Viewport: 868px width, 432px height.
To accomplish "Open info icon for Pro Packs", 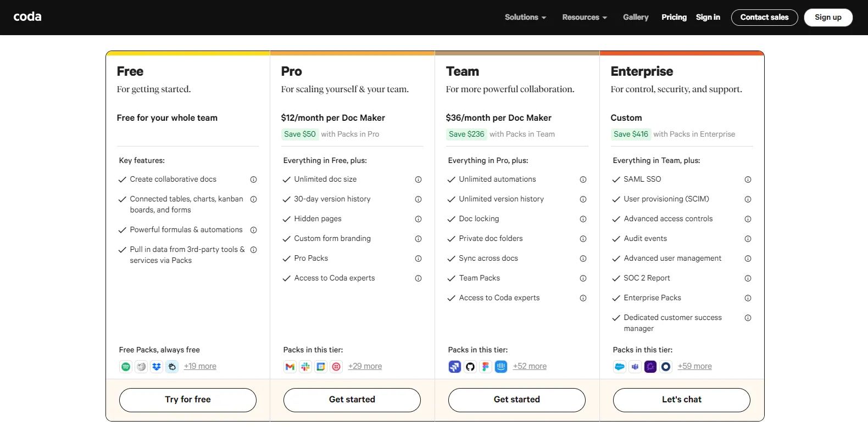I will 419,259.
